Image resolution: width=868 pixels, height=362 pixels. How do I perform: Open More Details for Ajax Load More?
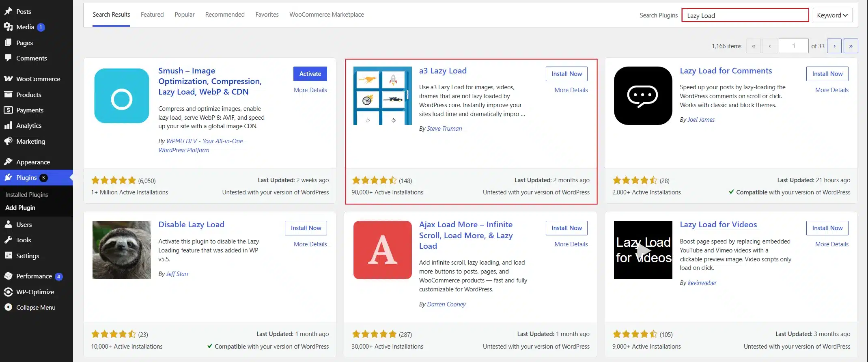[571, 244]
